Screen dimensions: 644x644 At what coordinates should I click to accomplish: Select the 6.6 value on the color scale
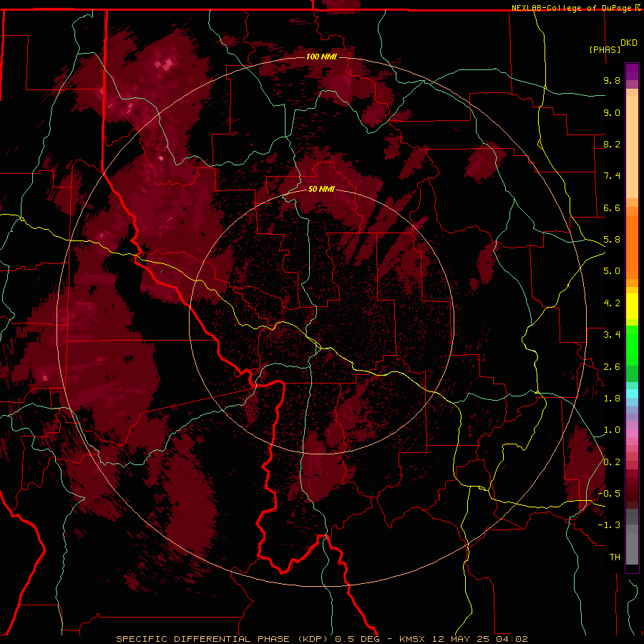pyautogui.click(x=612, y=208)
